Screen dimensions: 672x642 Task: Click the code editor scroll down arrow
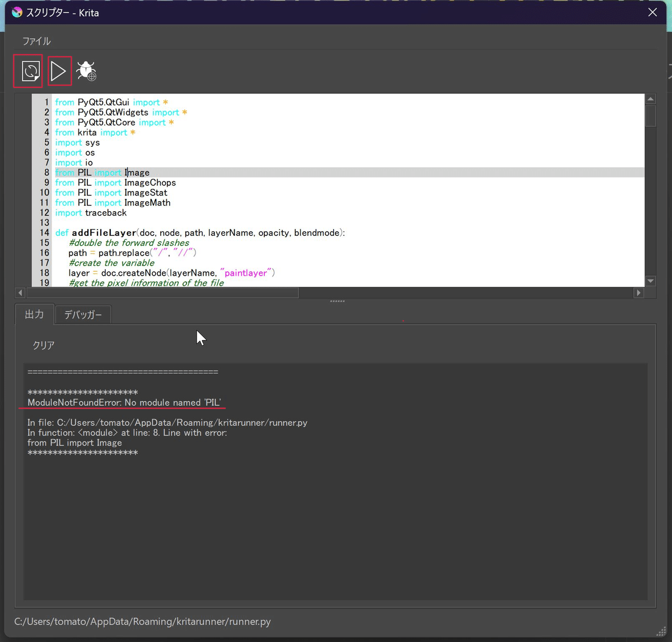pyautogui.click(x=650, y=281)
